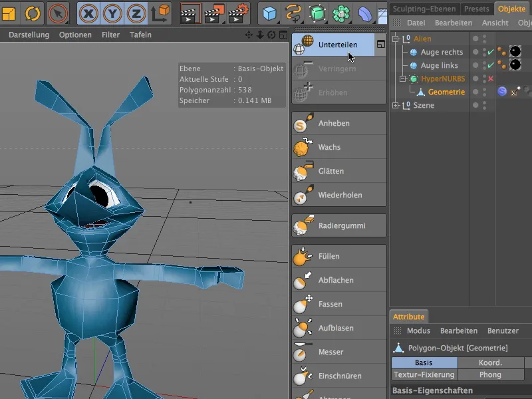Render to picture viewer icon
Viewport: 532px width, 399px height.
pos(214,13)
